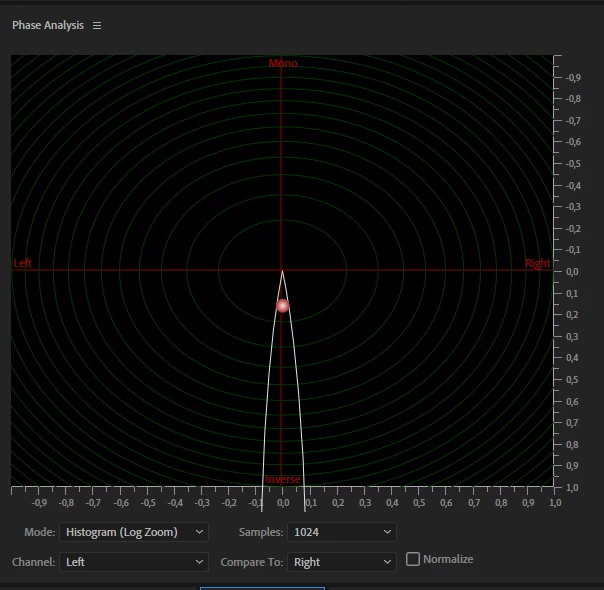This screenshot has width=604, height=590.
Task: Click the 1,0 value on vertical ruler
Action: [572, 488]
